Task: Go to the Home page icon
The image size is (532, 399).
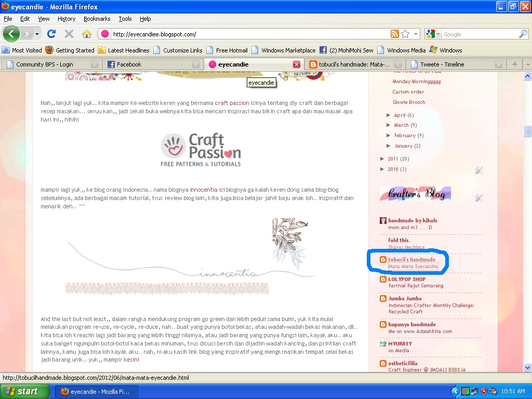Action: tap(87, 34)
